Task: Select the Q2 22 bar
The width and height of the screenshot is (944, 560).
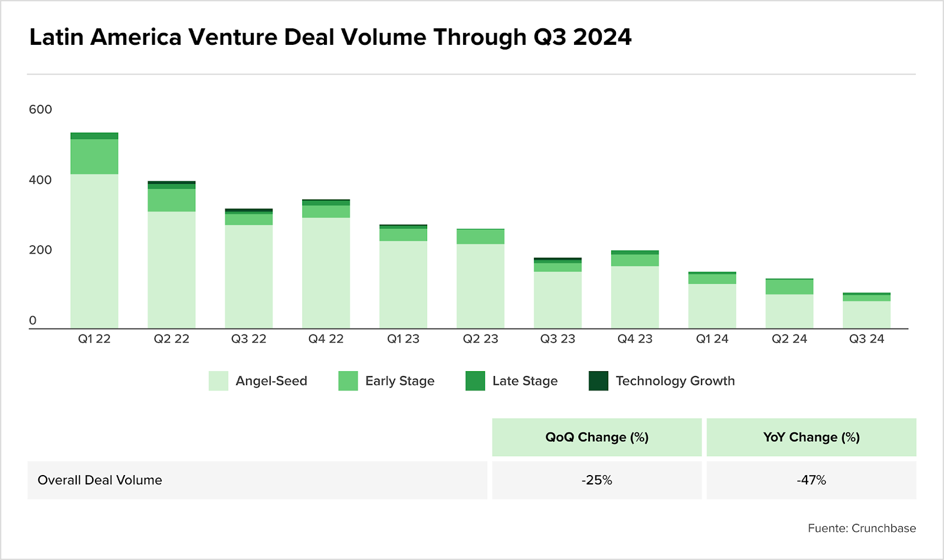Action: point(172,260)
